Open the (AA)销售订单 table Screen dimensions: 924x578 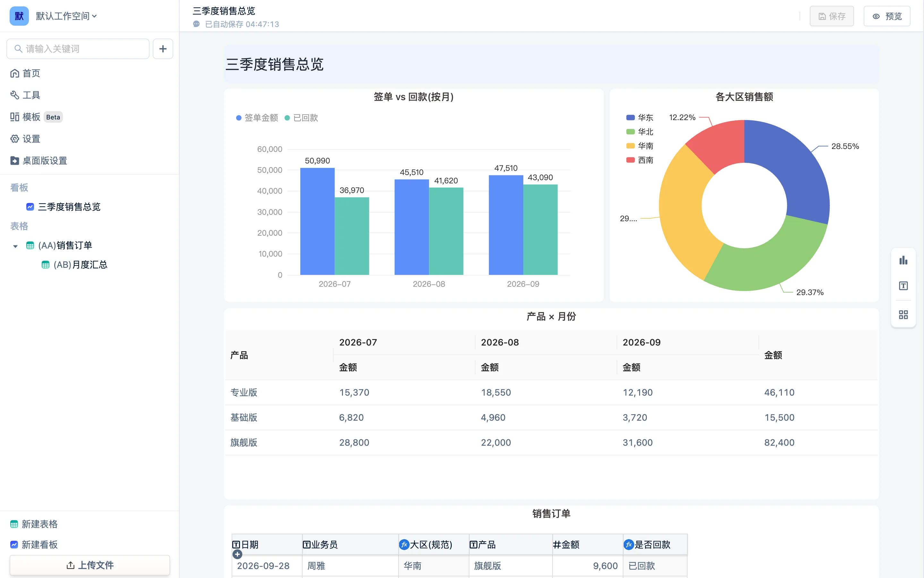[59, 245]
